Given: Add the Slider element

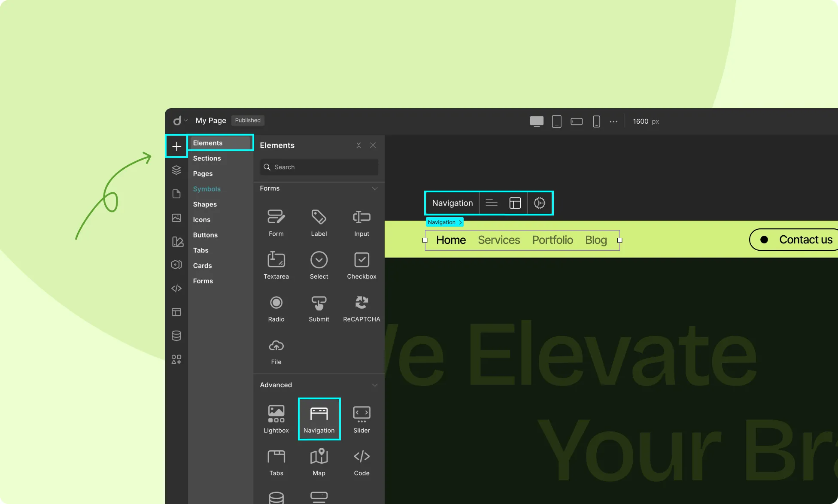Looking at the screenshot, I should click(x=361, y=419).
